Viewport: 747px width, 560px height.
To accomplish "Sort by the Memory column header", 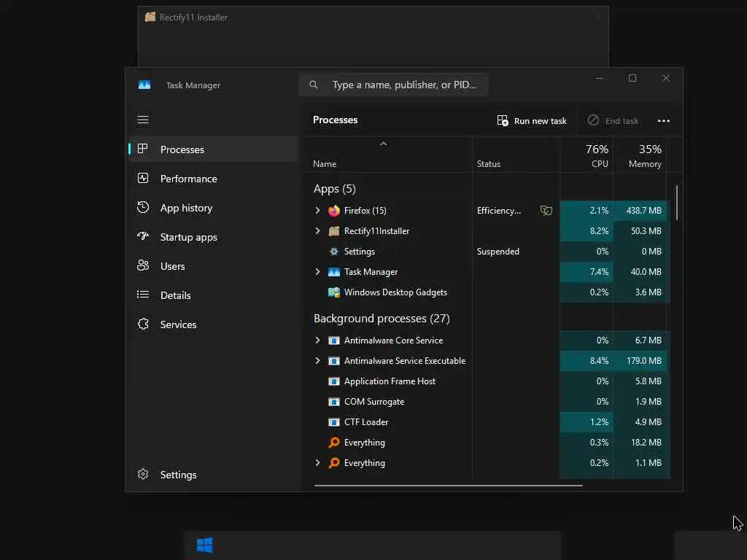I will [640, 156].
